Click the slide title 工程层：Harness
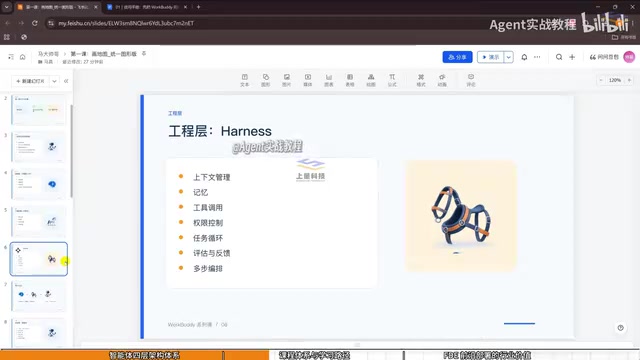This screenshot has width=640, height=360. pyautogui.click(x=220, y=131)
